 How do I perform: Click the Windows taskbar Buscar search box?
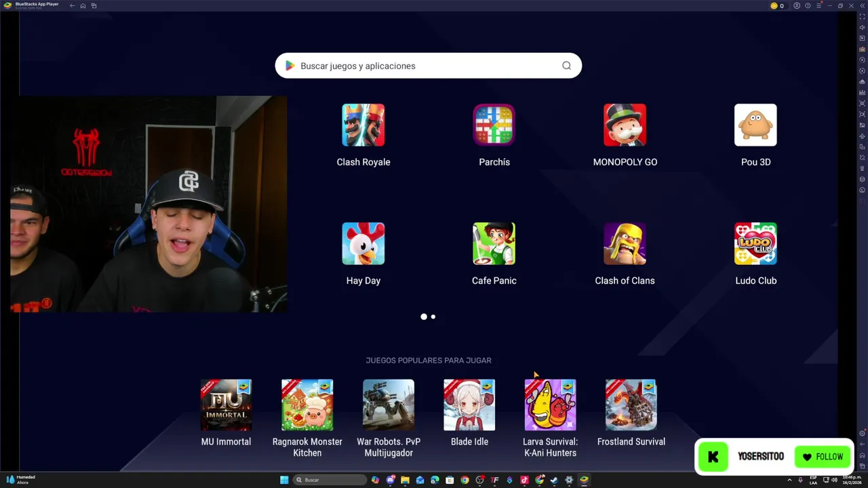[330, 480]
